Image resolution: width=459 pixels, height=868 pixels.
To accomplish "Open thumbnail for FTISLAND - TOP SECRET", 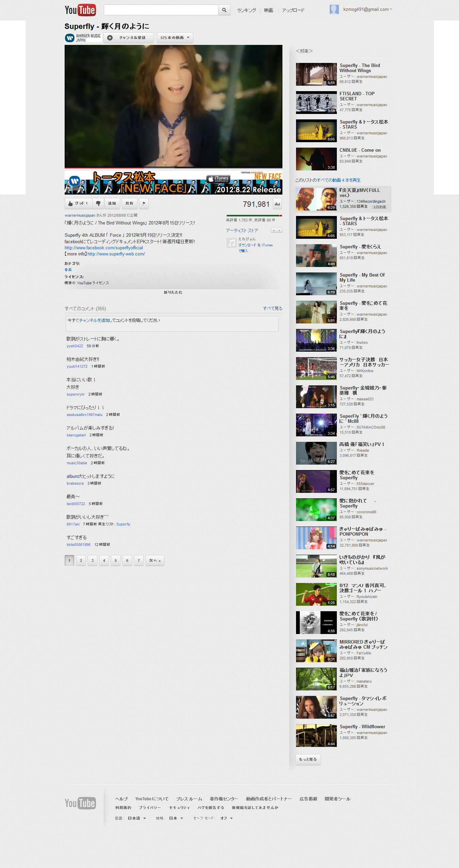I will pos(316,102).
